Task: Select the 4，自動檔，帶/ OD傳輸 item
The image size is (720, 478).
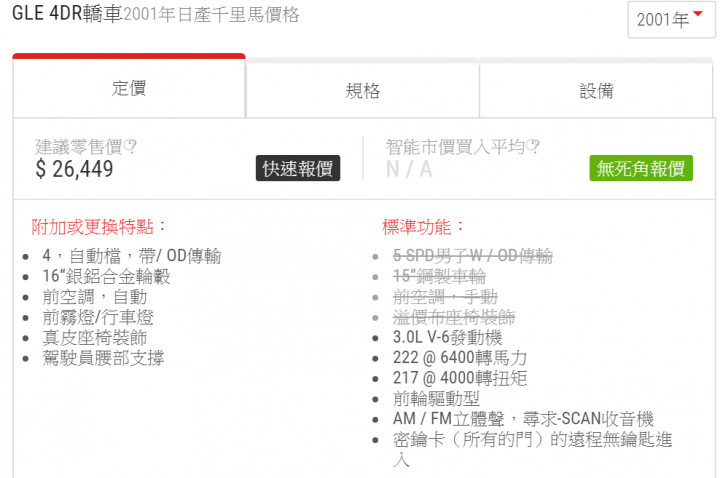Action: [x=132, y=256]
